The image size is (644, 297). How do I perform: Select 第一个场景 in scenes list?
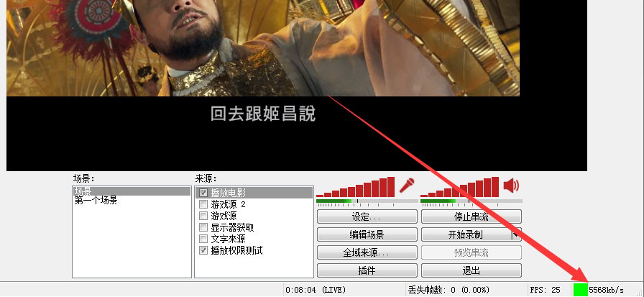(x=96, y=201)
